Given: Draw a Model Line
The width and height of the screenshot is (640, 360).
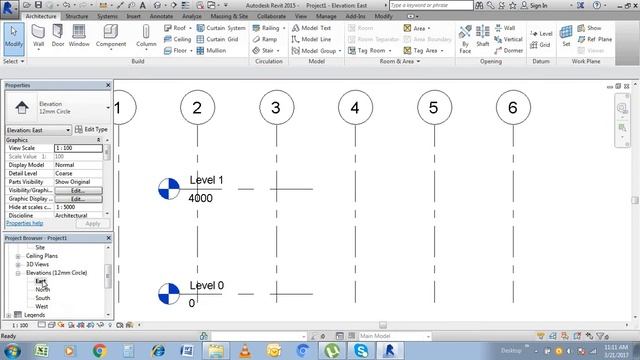Looking at the screenshot, I should point(311,39).
